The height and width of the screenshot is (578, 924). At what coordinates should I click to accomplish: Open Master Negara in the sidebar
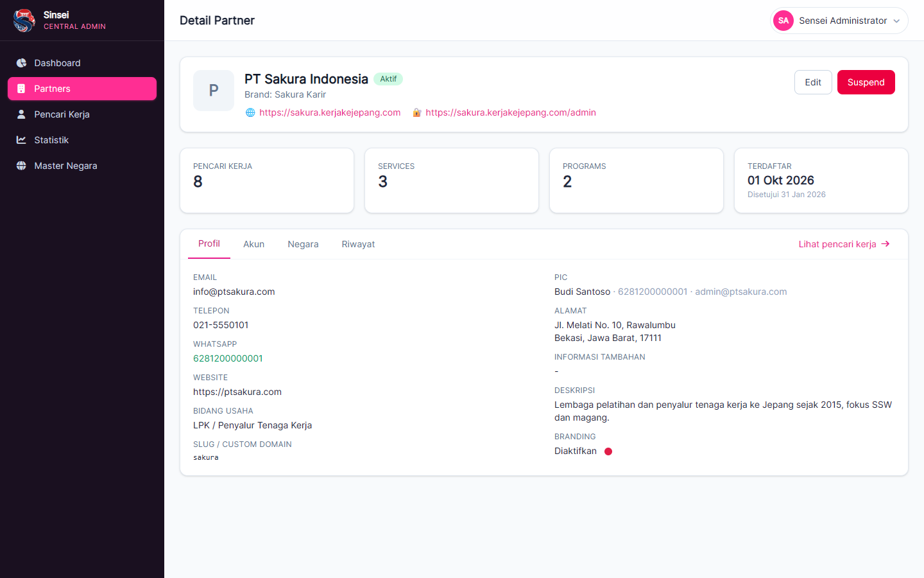[x=82, y=166]
